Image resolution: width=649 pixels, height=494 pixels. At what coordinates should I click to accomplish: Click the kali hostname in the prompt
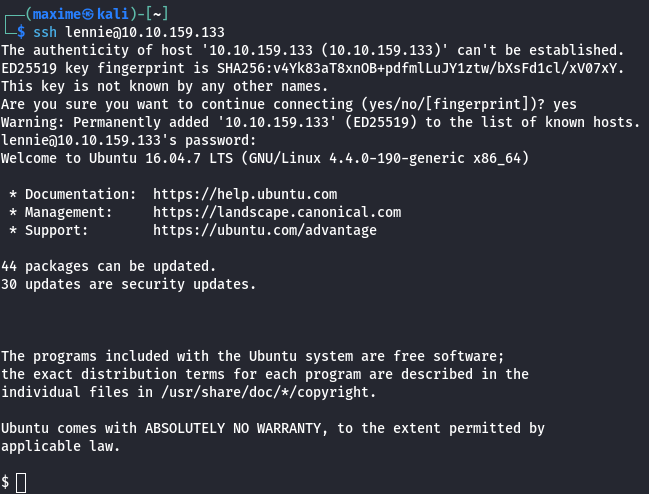pyautogui.click(x=113, y=14)
